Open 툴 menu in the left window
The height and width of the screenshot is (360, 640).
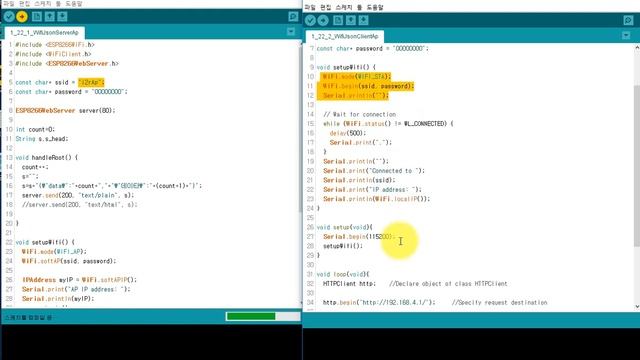point(58,4)
